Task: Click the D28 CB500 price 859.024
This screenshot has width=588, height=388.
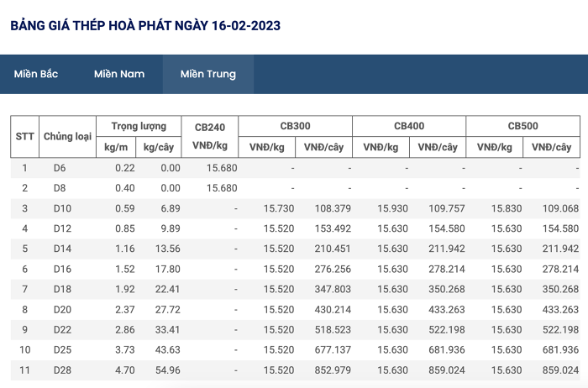Action: (x=560, y=370)
